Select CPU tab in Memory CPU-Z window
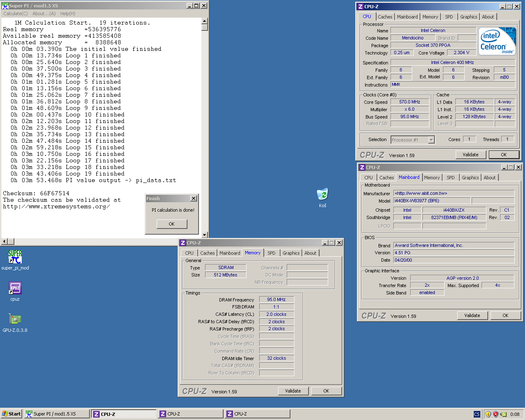The height and width of the screenshot is (420, 525). click(189, 253)
